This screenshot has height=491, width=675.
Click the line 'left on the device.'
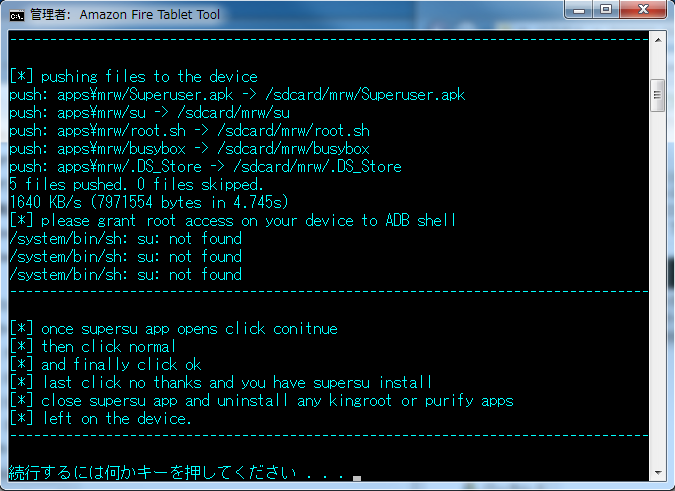click(100, 419)
